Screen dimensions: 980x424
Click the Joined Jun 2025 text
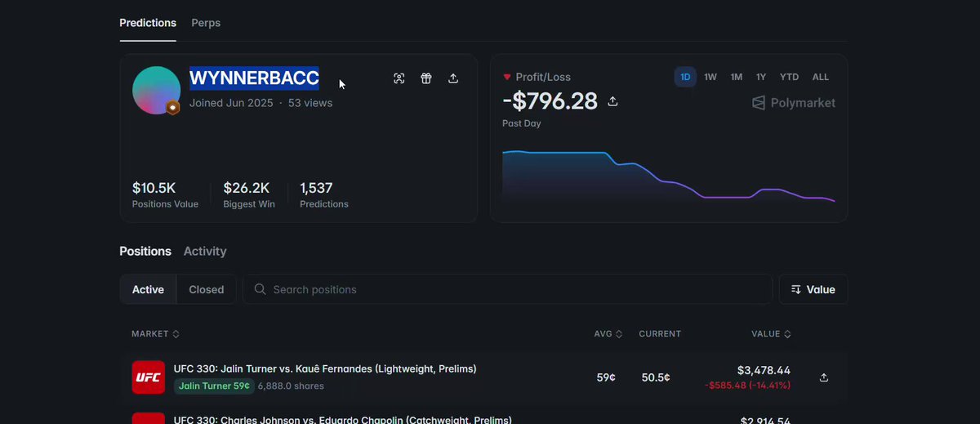(x=231, y=103)
